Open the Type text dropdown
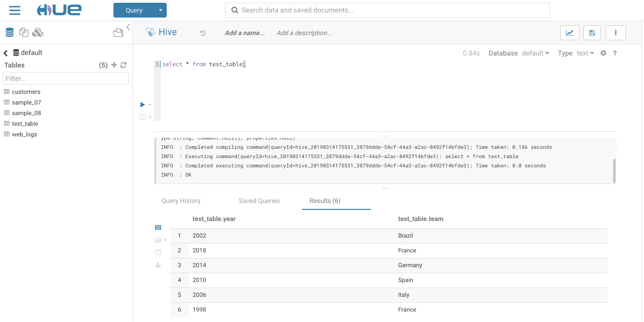The width and height of the screenshot is (644, 322). click(x=585, y=53)
